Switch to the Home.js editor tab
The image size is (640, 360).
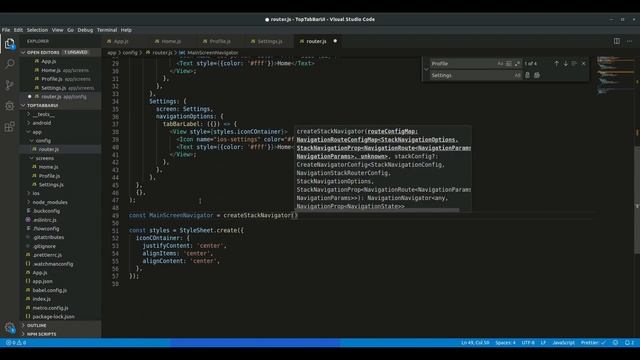click(x=171, y=41)
